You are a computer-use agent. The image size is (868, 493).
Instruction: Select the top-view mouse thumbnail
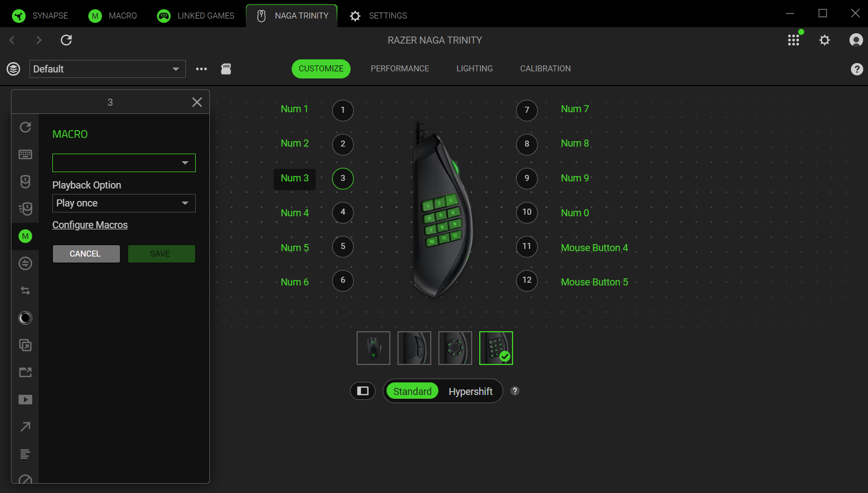[x=373, y=348]
